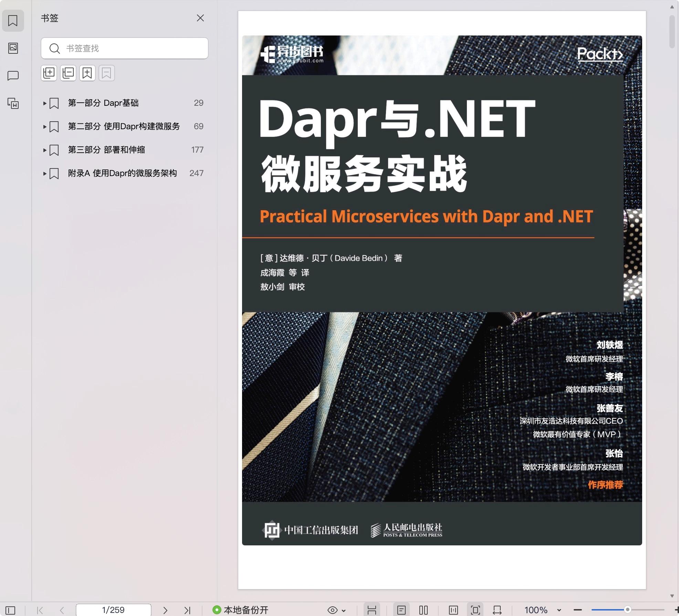Screen dimensions: 679x616
Task: Add a new bookmark icon
Action: 87,73
